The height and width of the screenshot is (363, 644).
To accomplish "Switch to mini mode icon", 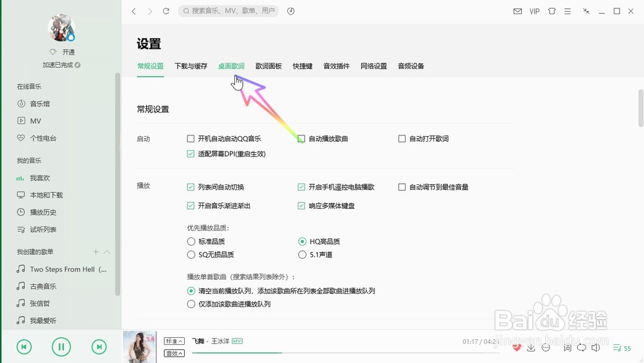I will [586, 12].
